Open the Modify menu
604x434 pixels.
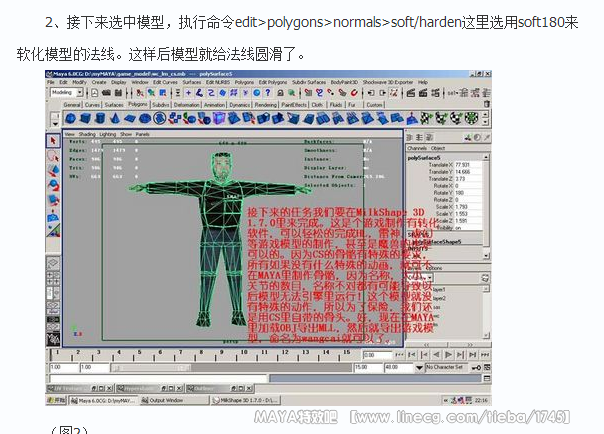(x=79, y=82)
